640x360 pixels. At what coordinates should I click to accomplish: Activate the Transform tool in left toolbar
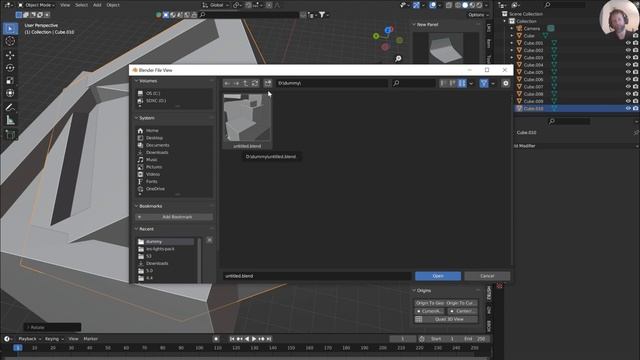(10, 93)
